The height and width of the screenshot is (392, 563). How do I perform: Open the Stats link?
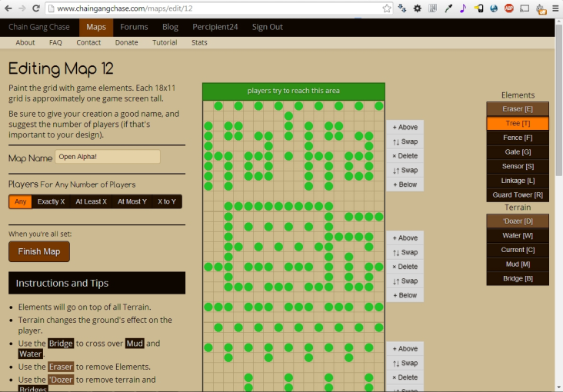click(199, 42)
